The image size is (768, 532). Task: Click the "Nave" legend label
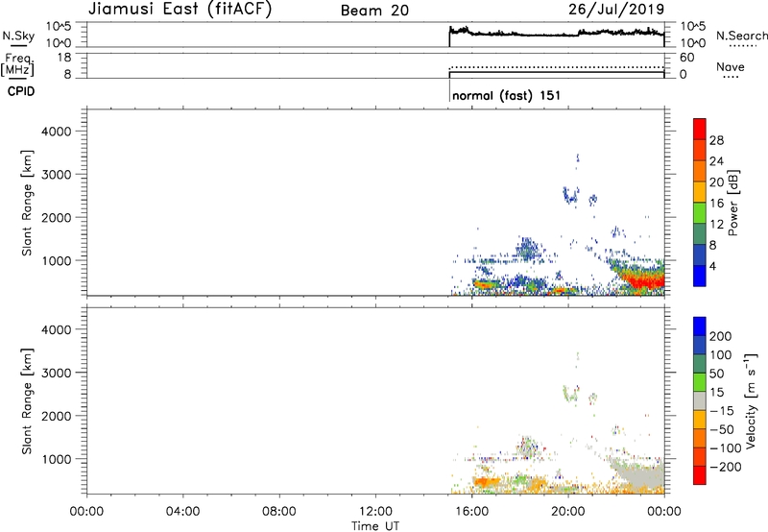point(730,67)
